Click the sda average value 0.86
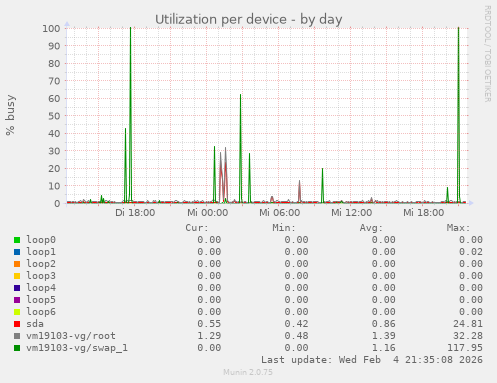Viewport: 497px width, 383px height. pyautogui.click(x=384, y=324)
